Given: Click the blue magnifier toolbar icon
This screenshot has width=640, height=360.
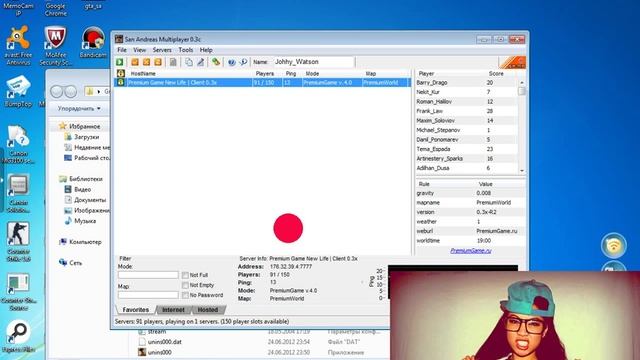Looking at the screenshot, I should 243,62.
